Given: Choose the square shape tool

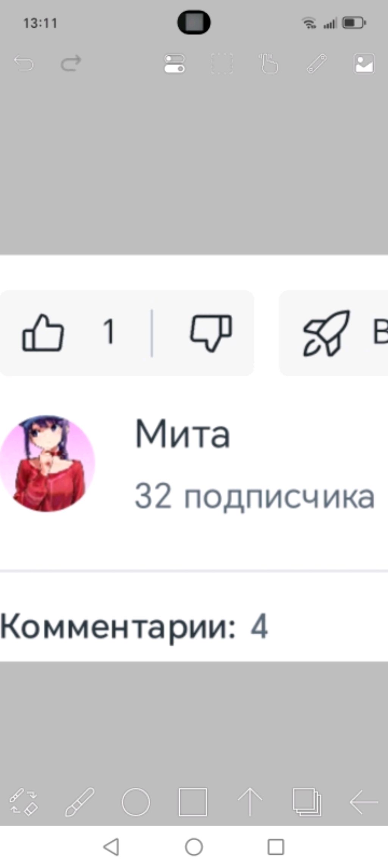Looking at the screenshot, I should pos(193,802).
